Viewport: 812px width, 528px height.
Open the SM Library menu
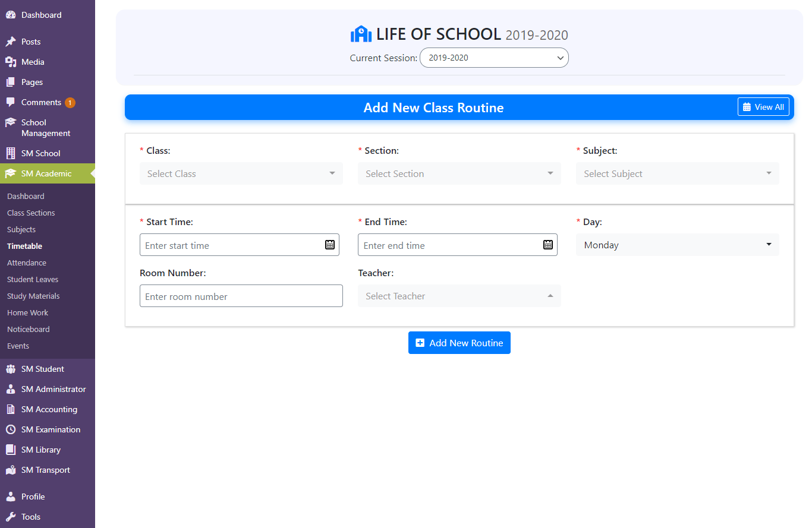point(48,450)
